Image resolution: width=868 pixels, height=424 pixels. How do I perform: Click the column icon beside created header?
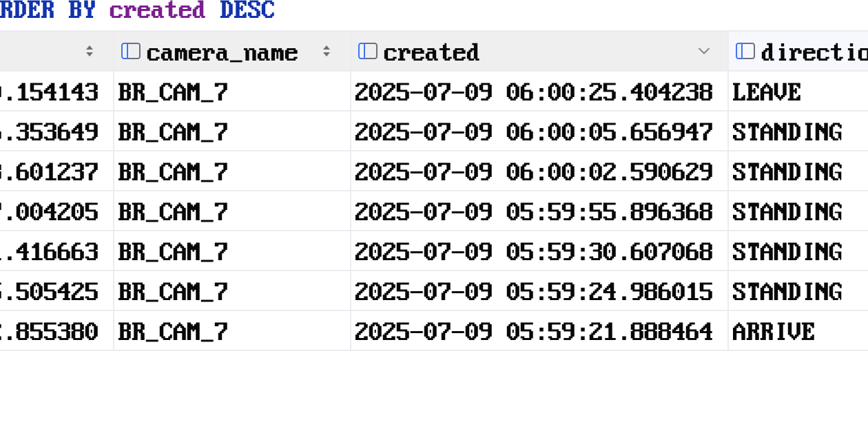tap(368, 52)
